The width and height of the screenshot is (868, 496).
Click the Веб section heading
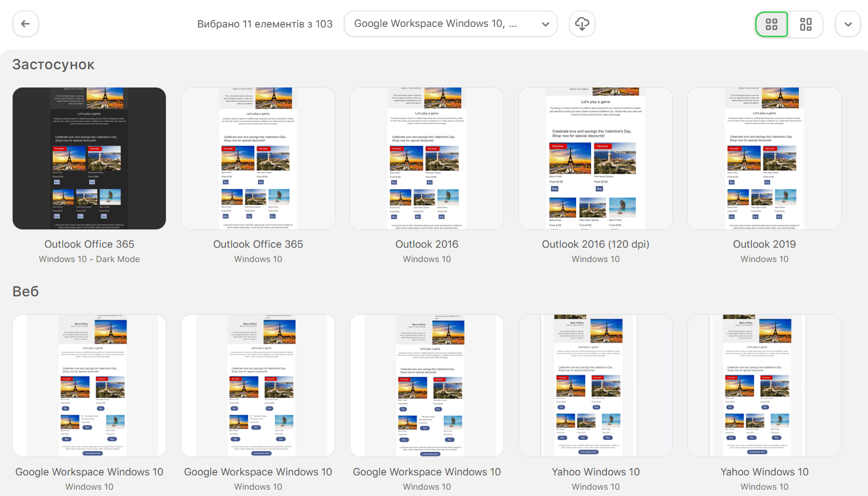(26, 292)
